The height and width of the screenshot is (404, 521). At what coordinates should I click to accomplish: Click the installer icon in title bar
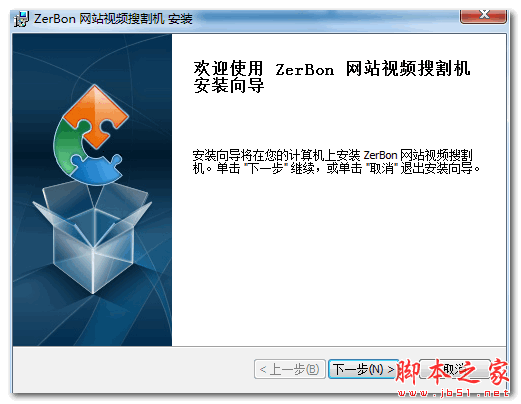(21, 19)
